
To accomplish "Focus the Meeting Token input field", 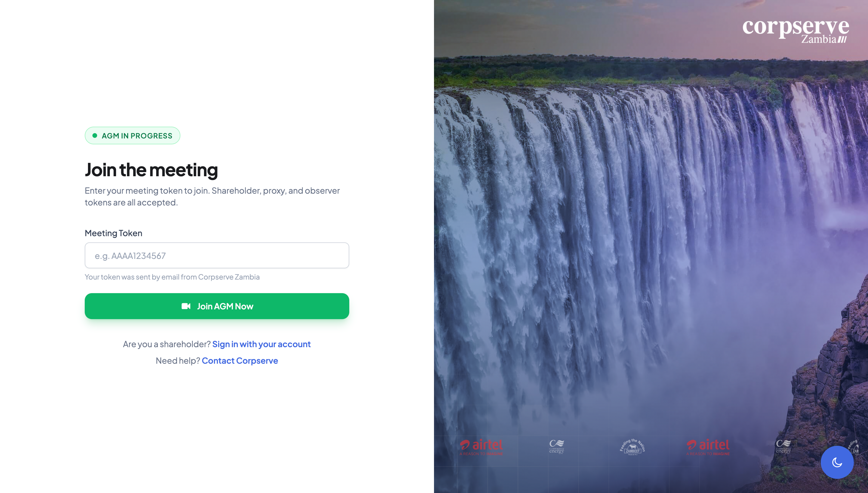I will click(x=217, y=255).
